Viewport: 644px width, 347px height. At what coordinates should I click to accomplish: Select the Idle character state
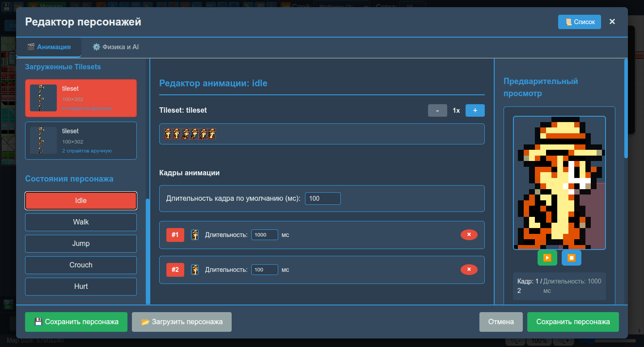81,201
